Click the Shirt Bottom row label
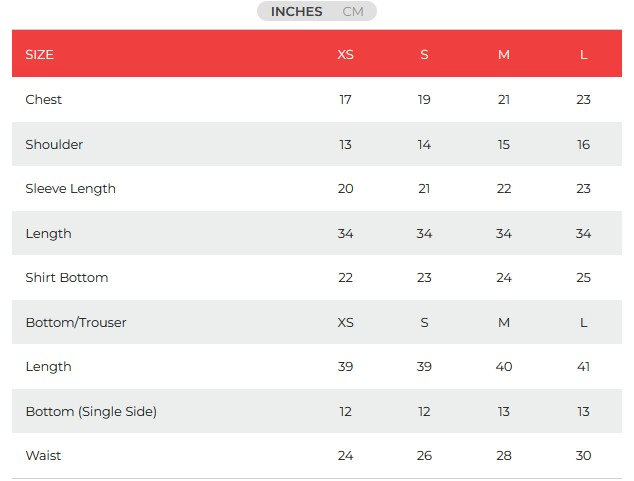This screenshot has height=481, width=634. click(x=66, y=277)
